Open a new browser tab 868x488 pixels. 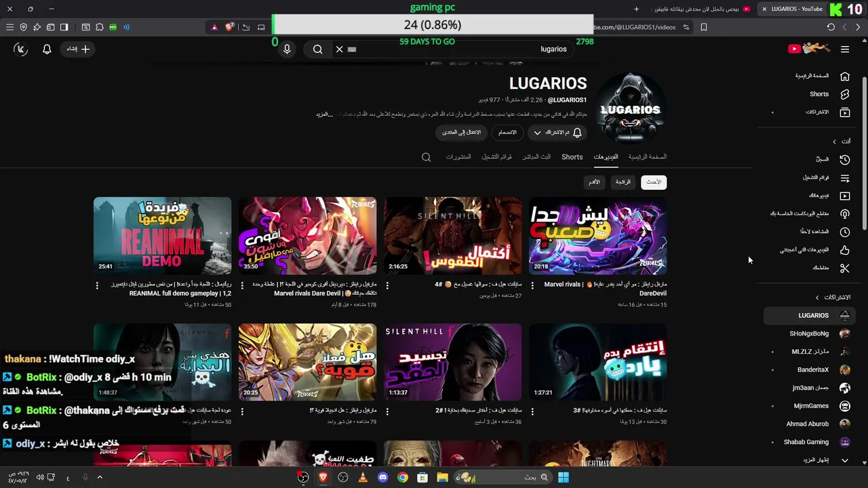pos(636,9)
